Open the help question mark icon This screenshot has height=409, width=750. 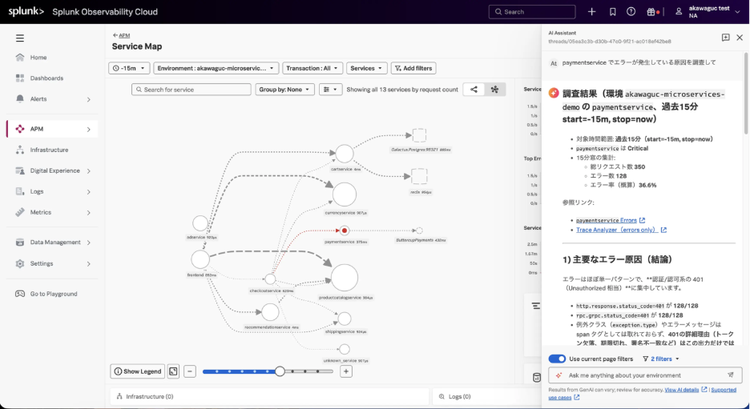[x=631, y=11]
